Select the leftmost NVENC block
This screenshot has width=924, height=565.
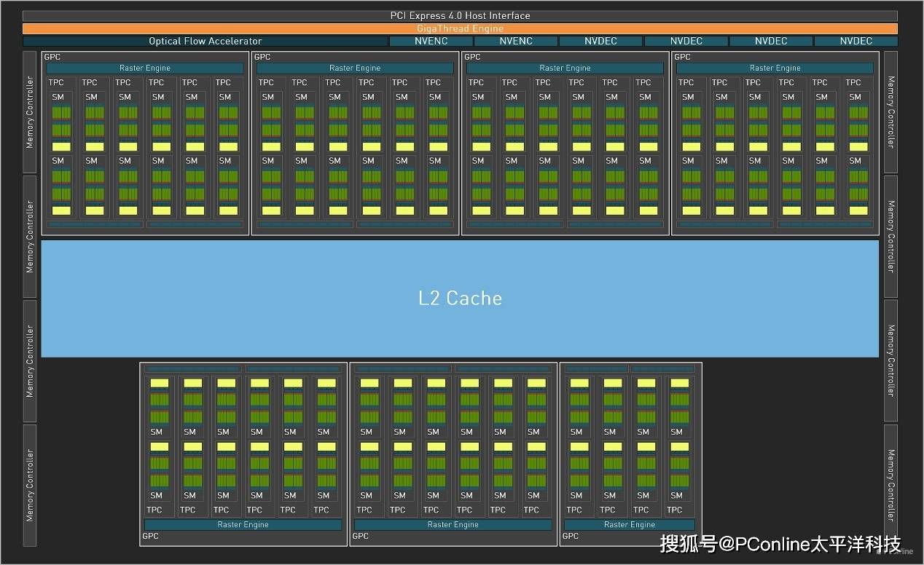click(431, 42)
